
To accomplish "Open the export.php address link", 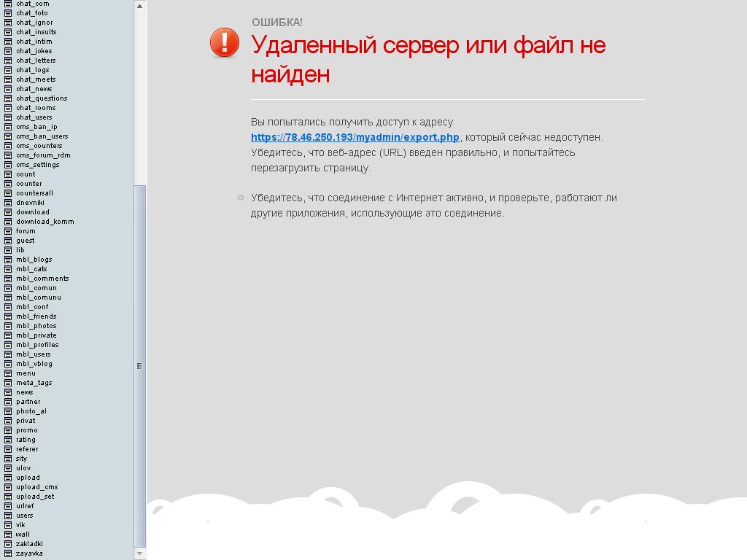I will point(355,137).
